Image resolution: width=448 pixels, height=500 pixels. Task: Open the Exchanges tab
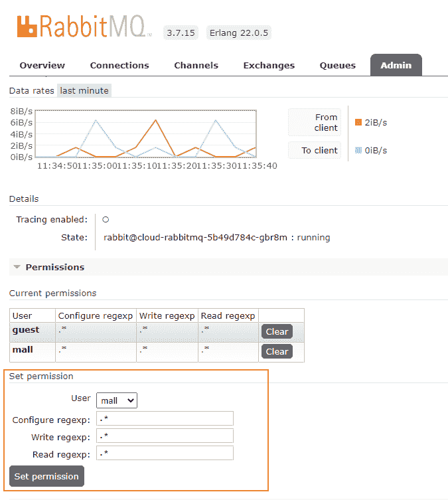tap(269, 65)
